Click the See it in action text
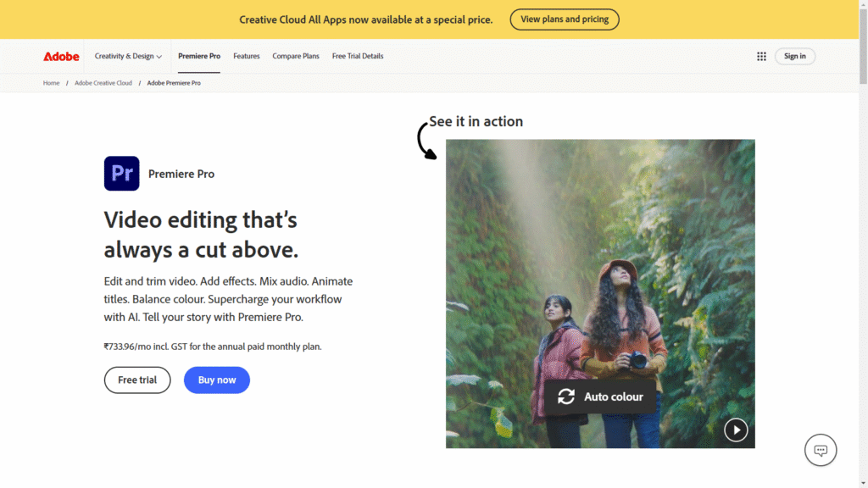Viewport: 868px width, 488px height. click(x=476, y=121)
